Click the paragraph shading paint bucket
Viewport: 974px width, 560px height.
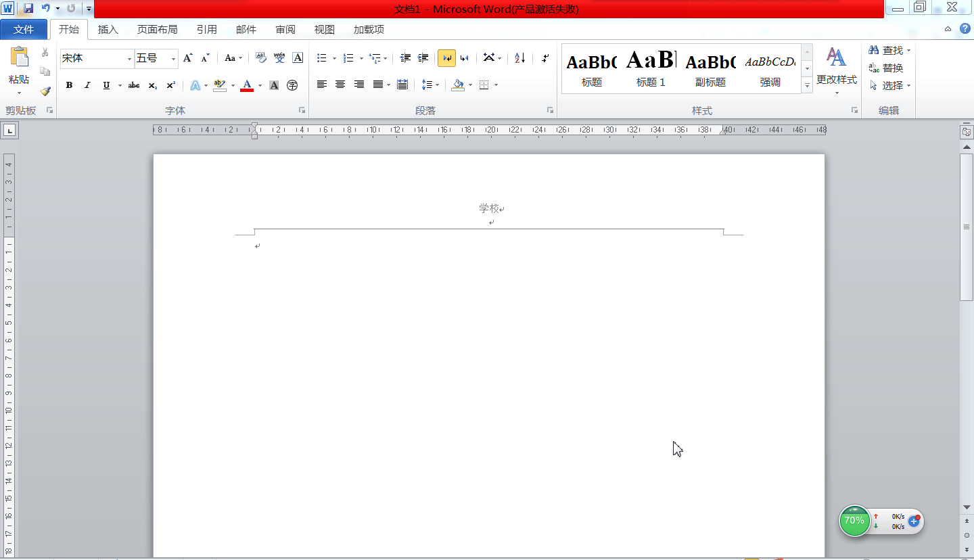[x=458, y=85]
